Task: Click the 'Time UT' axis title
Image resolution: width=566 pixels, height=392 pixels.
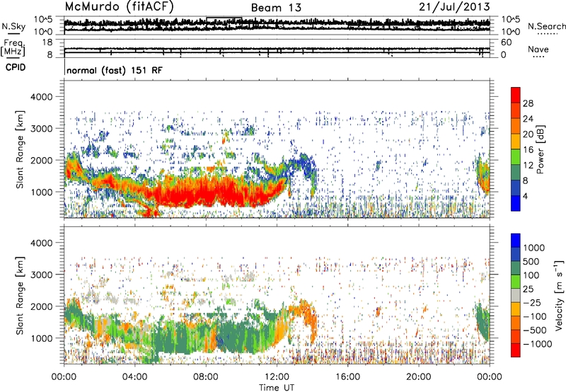Action: pyautogui.click(x=277, y=387)
